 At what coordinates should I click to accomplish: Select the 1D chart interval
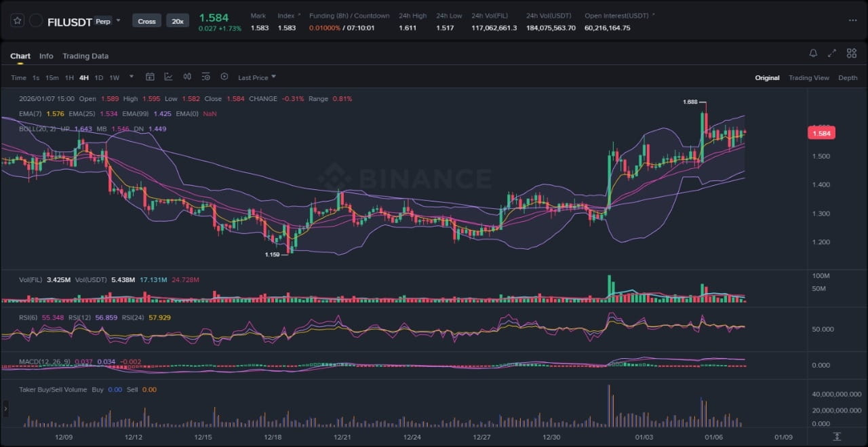pos(99,78)
